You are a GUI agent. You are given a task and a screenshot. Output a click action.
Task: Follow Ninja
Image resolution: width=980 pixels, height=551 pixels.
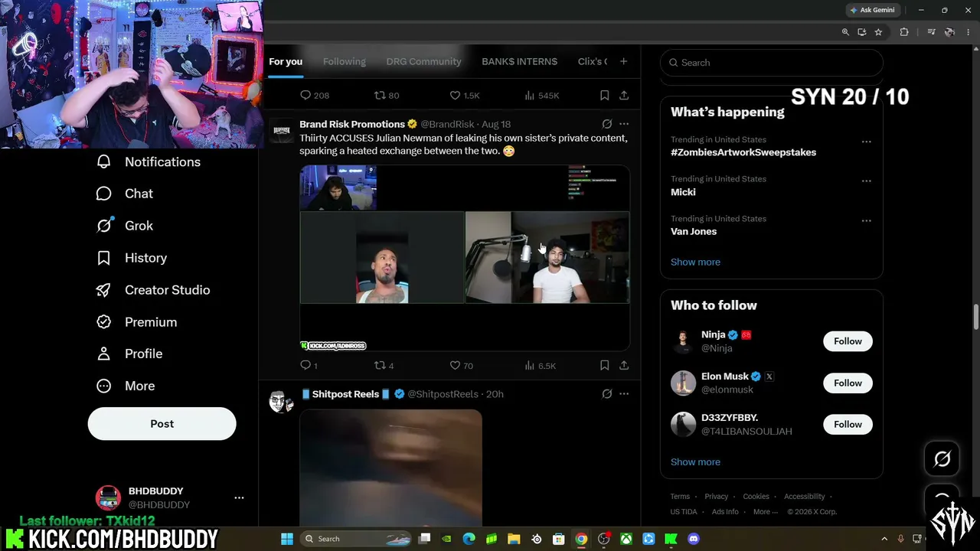848,341
